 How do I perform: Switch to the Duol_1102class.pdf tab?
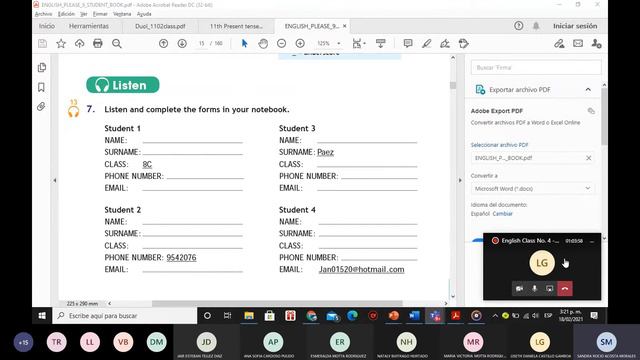[160, 26]
